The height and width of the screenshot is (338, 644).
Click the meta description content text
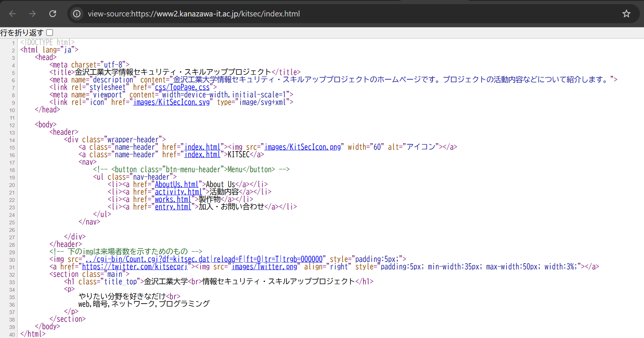[392, 80]
